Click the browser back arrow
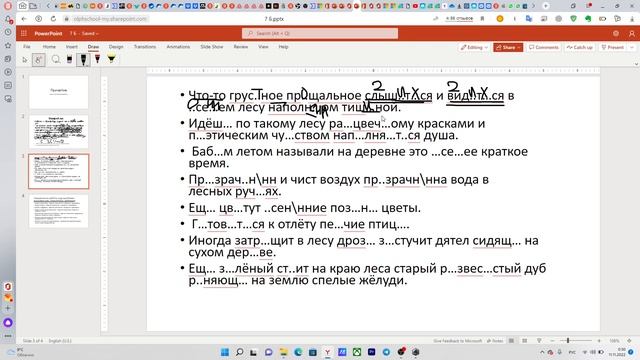 coord(24,19)
